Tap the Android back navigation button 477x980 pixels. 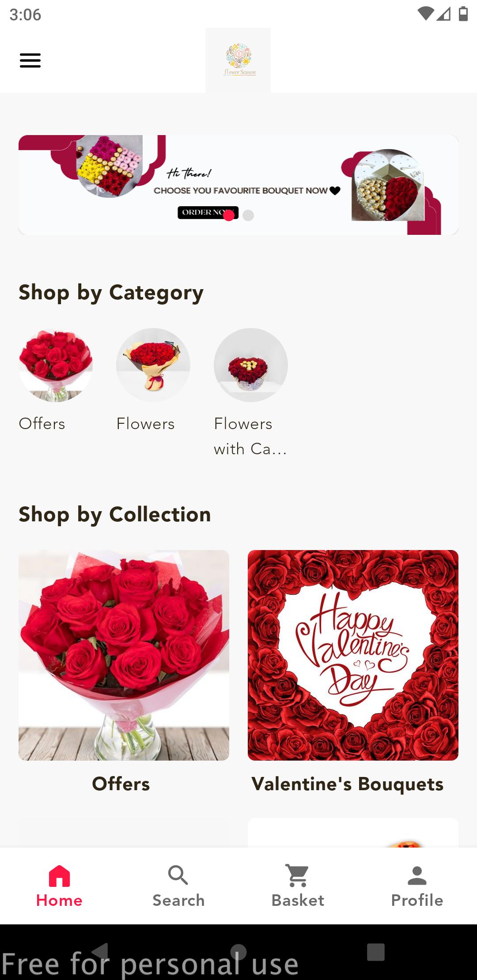pos(101,952)
